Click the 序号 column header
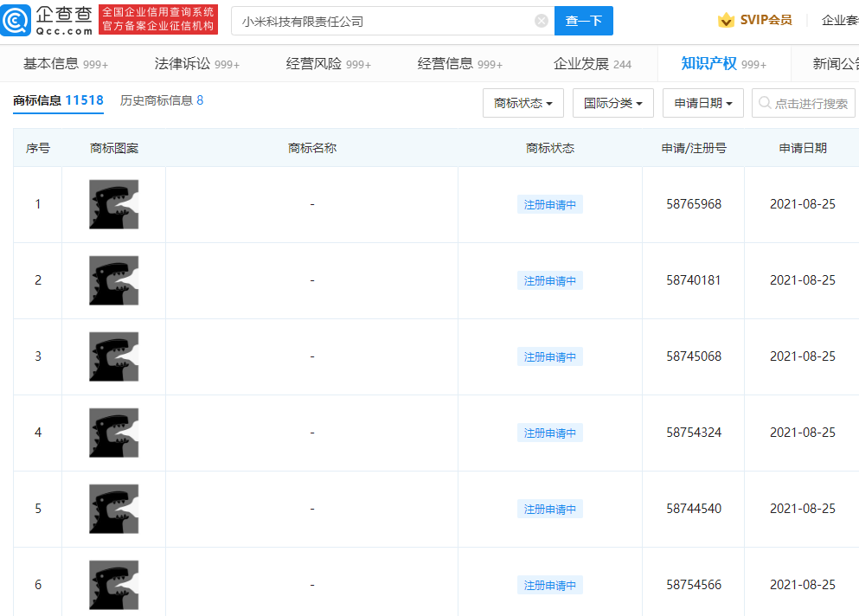859x616 pixels. [38, 149]
